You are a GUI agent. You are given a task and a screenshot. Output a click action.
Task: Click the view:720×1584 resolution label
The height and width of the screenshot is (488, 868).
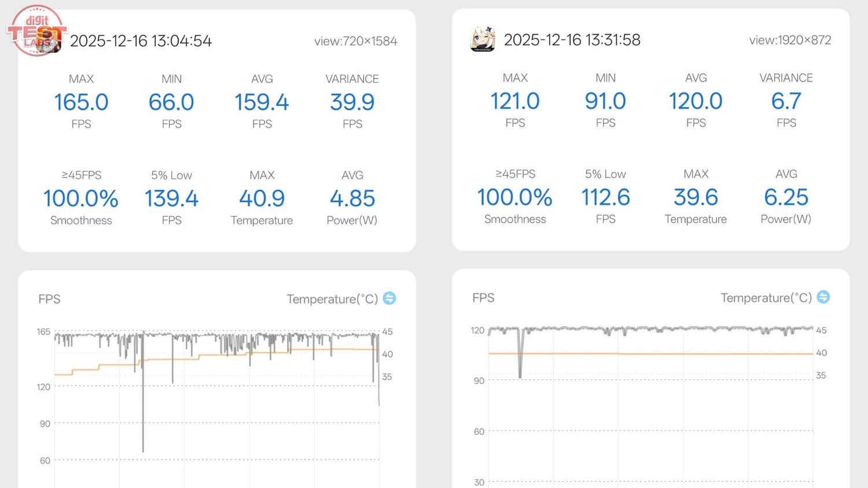click(355, 41)
